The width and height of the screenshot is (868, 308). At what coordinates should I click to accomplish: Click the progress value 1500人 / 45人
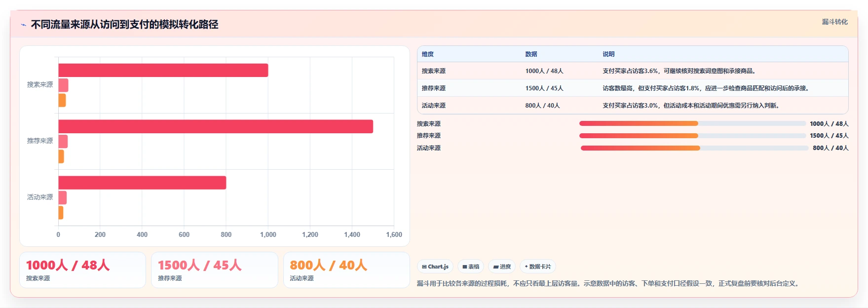[829, 136]
